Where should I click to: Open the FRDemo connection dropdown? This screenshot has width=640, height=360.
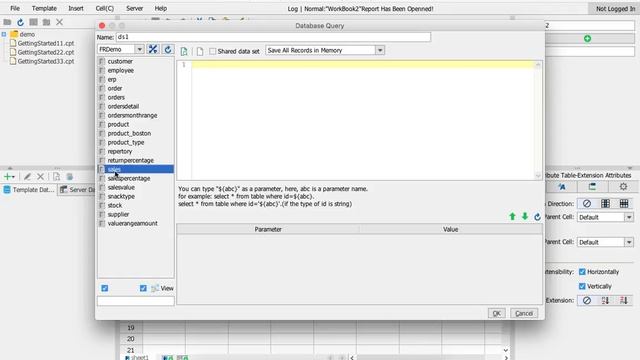tap(139, 49)
